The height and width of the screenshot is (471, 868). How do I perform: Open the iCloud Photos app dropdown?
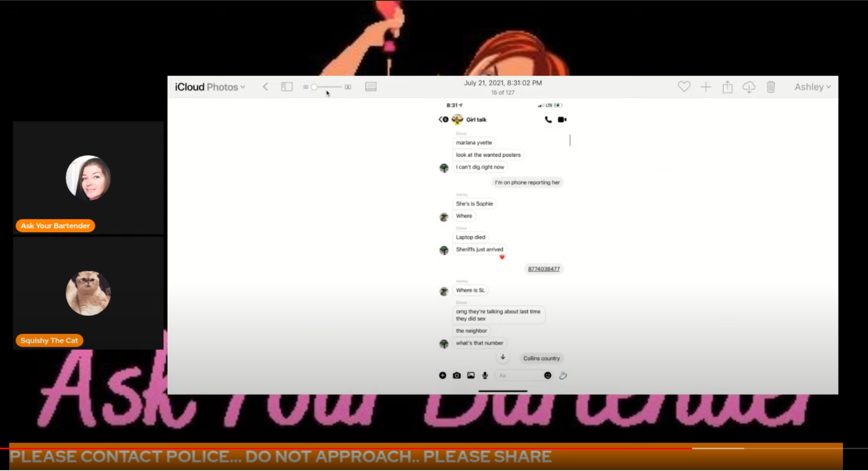(x=210, y=87)
